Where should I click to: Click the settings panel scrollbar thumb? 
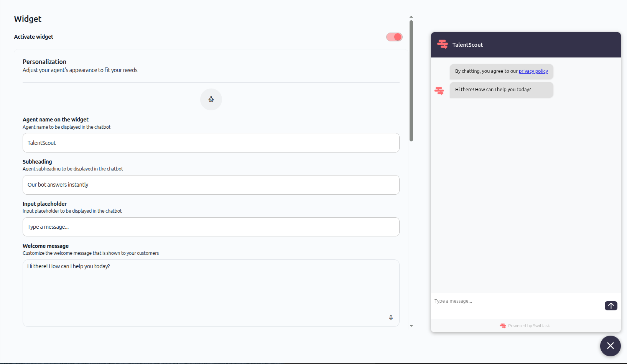(411, 81)
